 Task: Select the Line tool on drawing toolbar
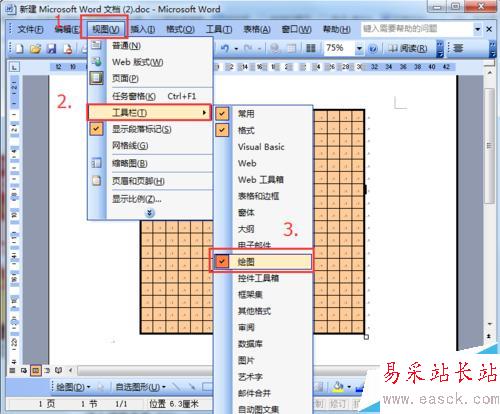[x=176, y=387]
